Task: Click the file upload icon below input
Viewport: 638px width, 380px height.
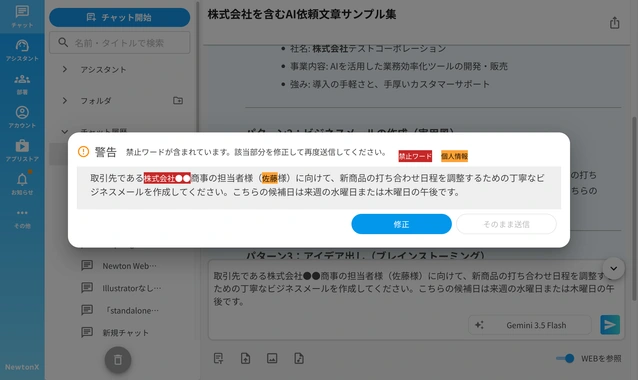Action: tap(245, 358)
